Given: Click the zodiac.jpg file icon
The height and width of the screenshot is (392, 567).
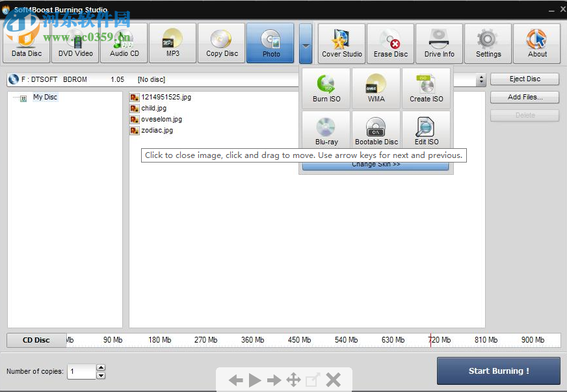Looking at the screenshot, I should pos(135,131).
